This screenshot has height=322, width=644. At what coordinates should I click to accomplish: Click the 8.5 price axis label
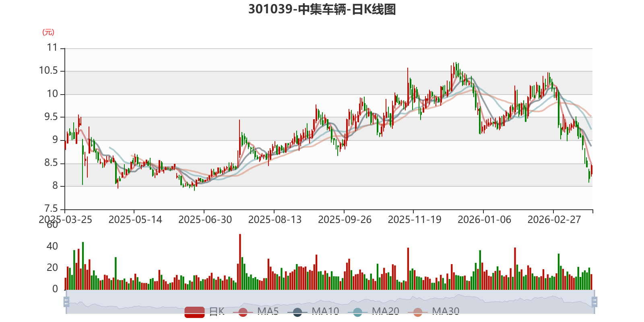coord(51,163)
